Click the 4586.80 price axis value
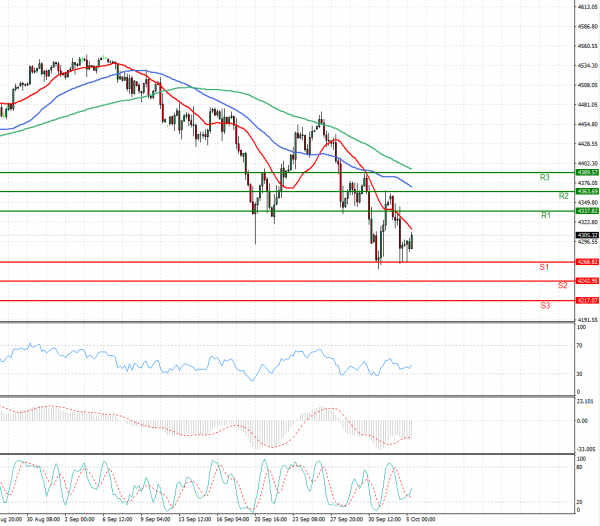 [x=587, y=26]
